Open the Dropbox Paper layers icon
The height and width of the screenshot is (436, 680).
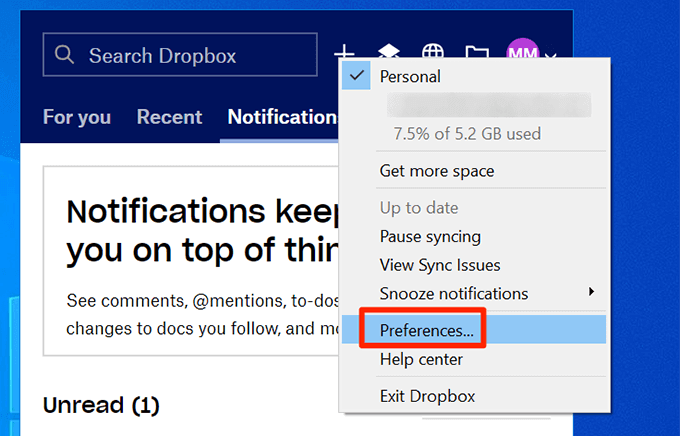click(389, 53)
